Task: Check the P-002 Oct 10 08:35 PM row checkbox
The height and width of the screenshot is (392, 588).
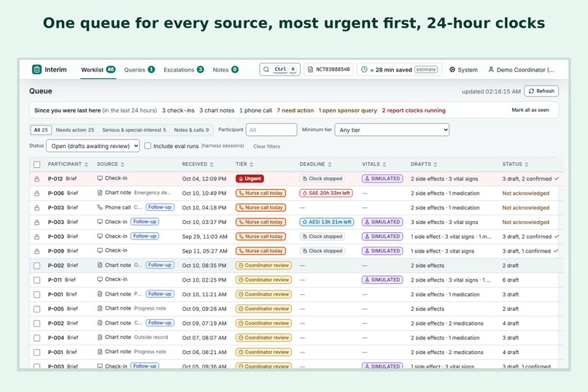Action: pos(36,266)
